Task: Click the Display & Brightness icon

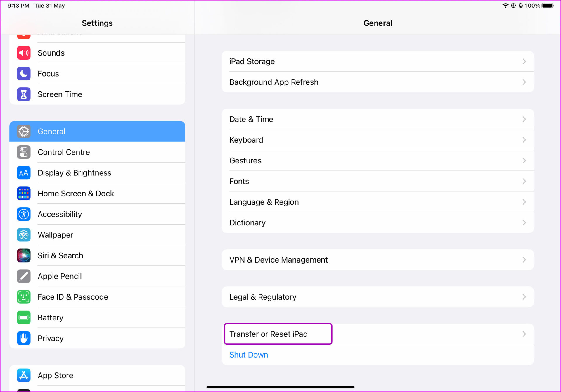Action: [x=24, y=173]
